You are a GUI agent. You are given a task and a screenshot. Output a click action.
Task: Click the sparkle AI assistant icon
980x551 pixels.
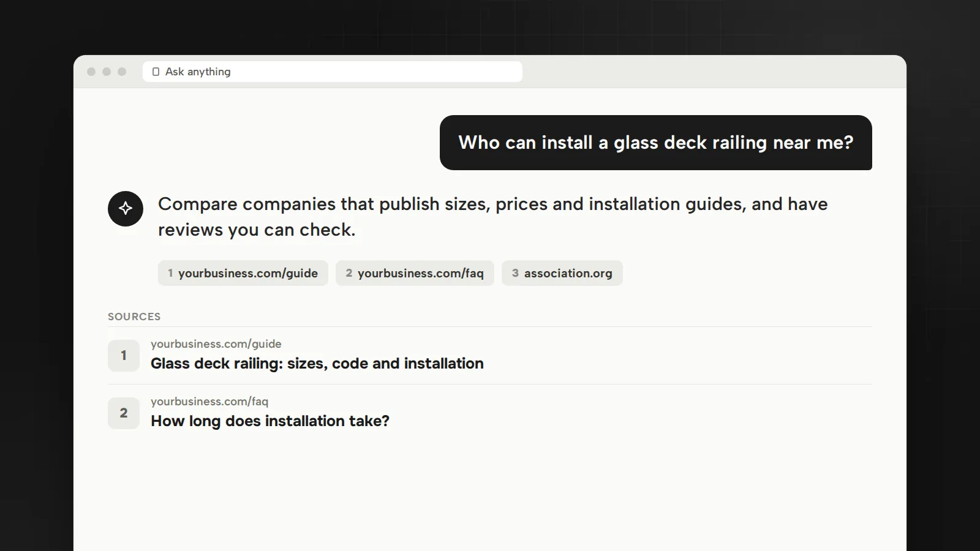(126, 209)
